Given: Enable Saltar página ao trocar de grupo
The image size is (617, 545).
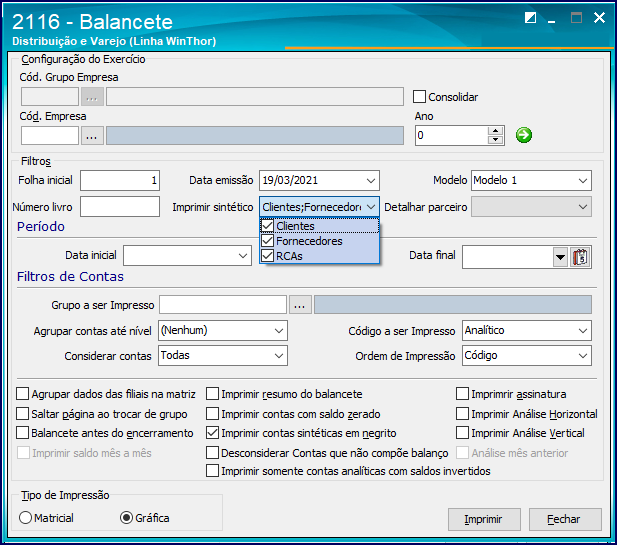Looking at the screenshot, I should (22, 414).
